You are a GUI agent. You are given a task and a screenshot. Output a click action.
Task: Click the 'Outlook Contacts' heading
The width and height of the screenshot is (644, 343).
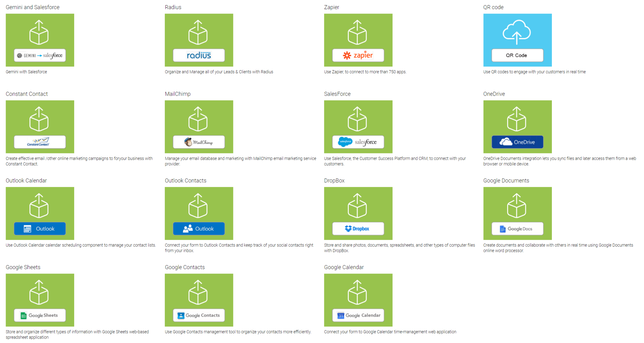pos(186,180)
